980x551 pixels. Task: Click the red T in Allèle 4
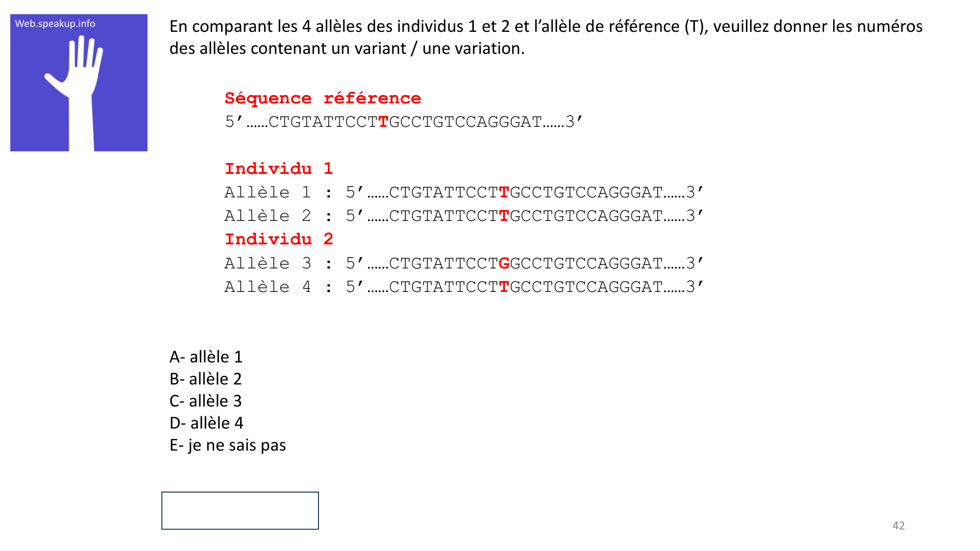[x=504, y=287]
